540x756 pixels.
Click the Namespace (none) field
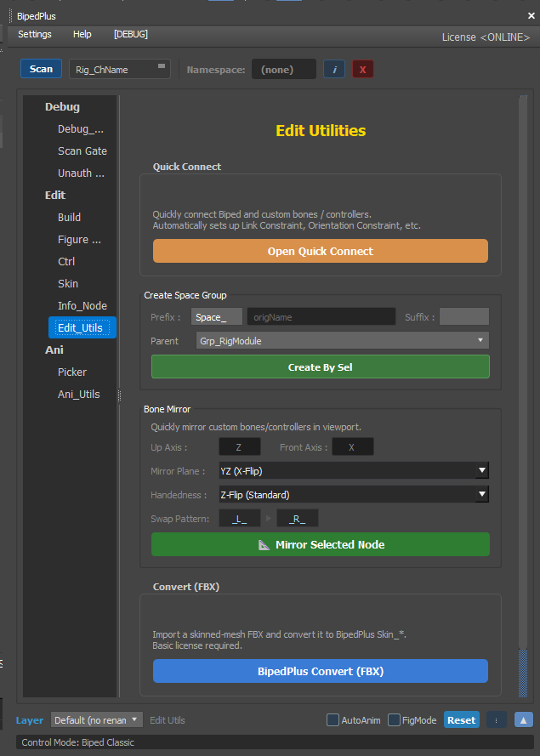coord(284,70)
